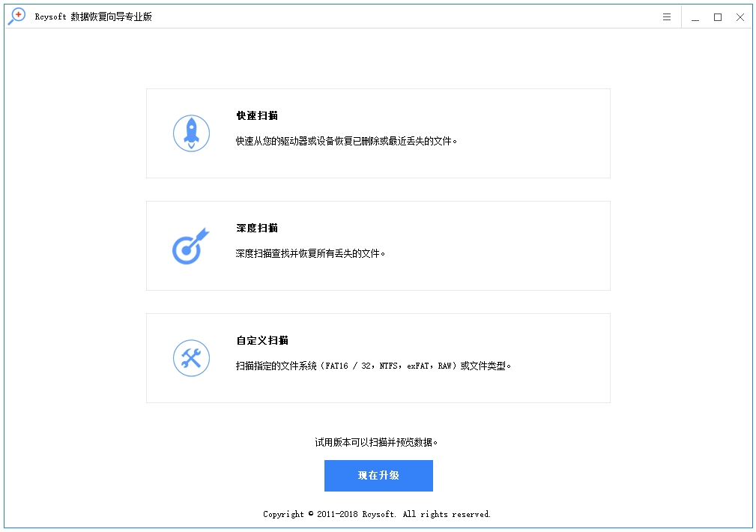Viewport: 756px width, 532px height.
Task: Click the blue rocket inside the circle badge
Action: (191, 132)
